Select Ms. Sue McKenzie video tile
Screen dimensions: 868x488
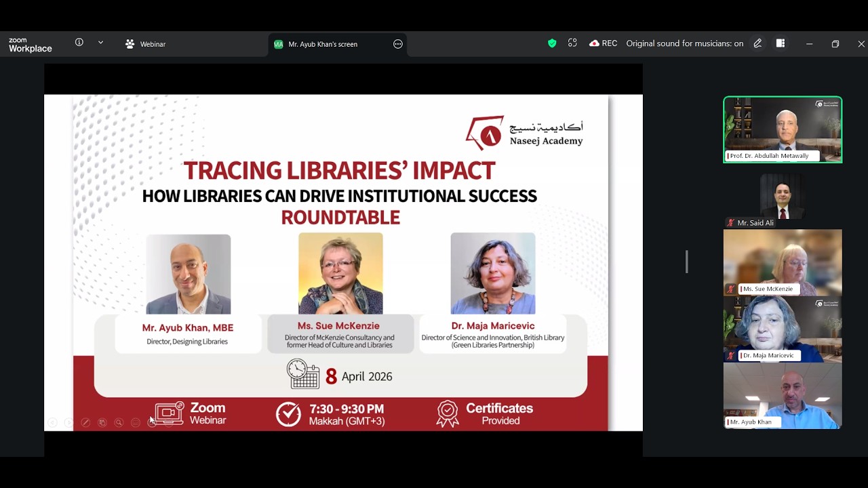coord(783,262)
